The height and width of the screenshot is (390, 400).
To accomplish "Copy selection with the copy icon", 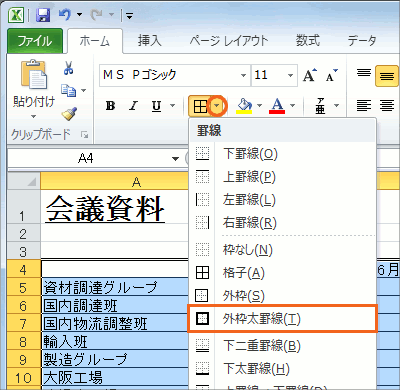I will pyautogui.click(x=68, y=90).
